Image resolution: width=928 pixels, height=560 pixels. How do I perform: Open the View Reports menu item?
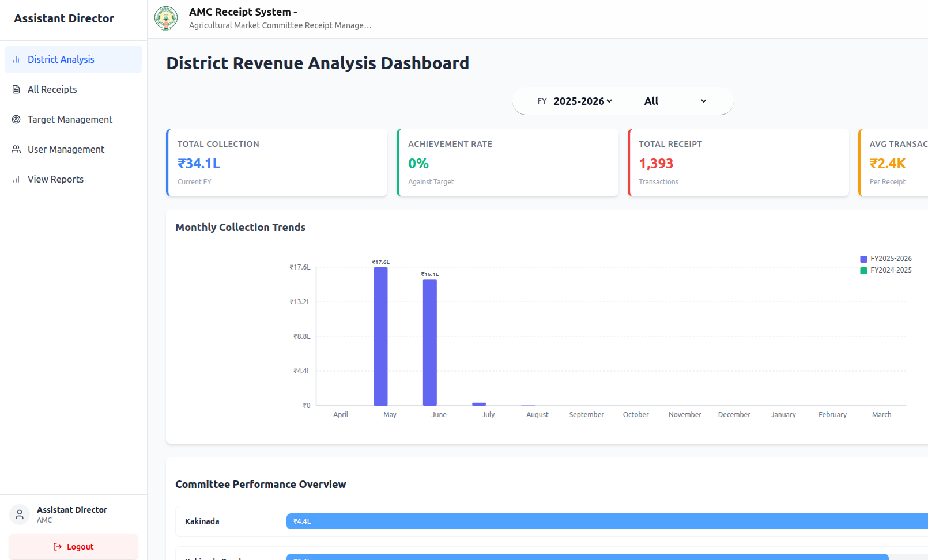pyautogui.click(x=55, y=179)
